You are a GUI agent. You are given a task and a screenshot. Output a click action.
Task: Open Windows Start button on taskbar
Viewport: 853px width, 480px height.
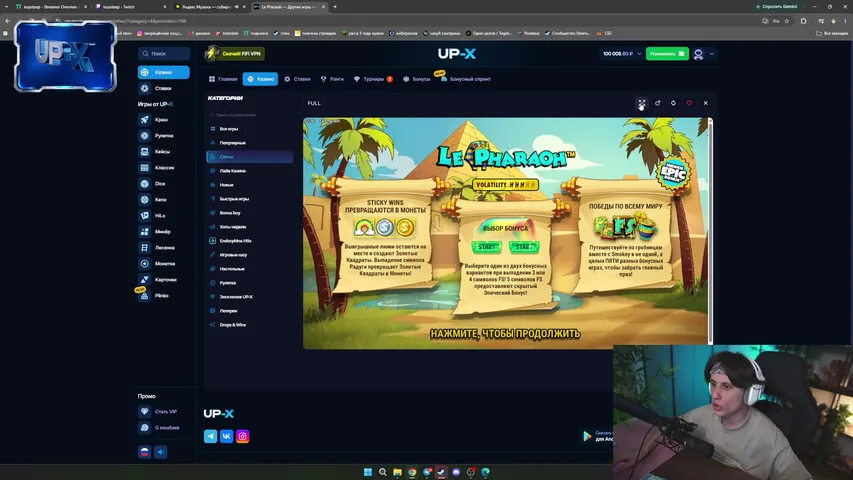(x=368, y=472)
